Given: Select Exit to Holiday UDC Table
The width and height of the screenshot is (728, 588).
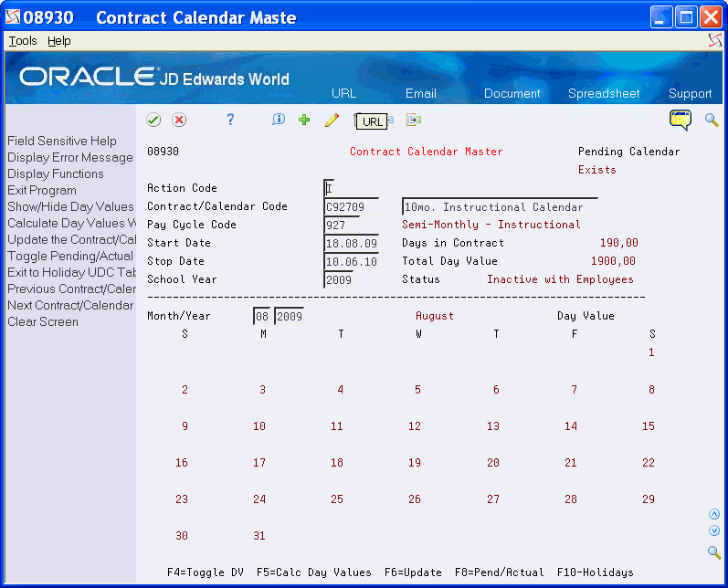Looking at the screenshot, I should point(71,272).
